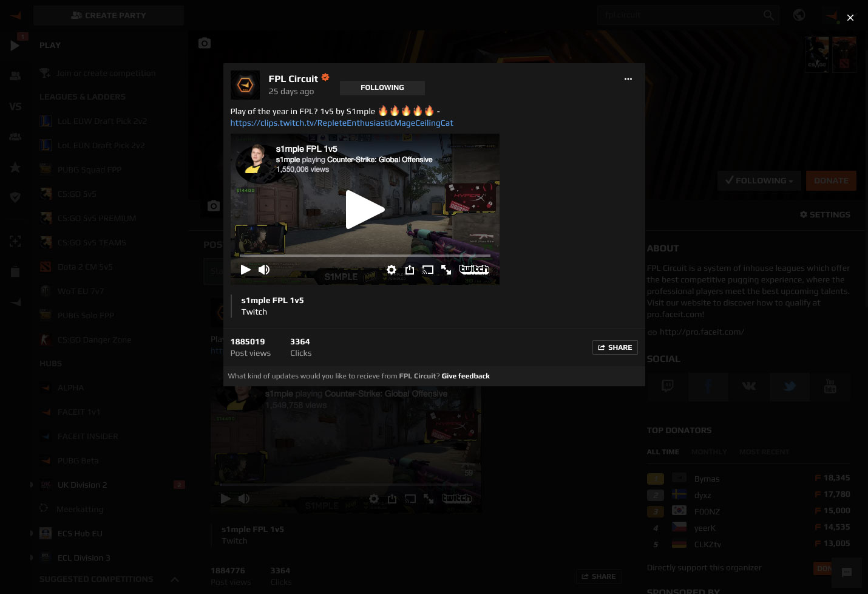Click the Give feedback link
The width and height of the screenshot is (868, 594).
coord(466,376)
